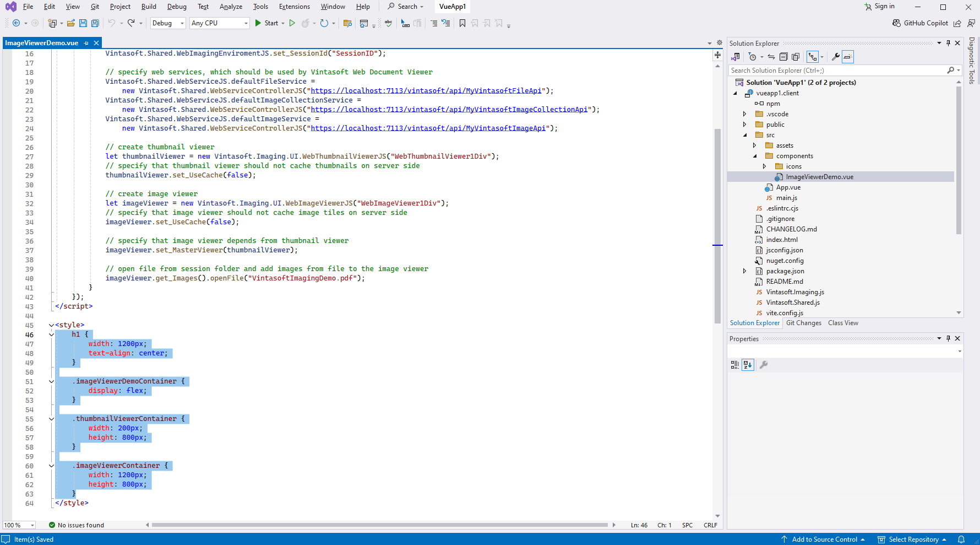Toggle Preview Selected Items in Solution Explorer
The height and width of the screenshot is (545, 980).
click(848, 57)
